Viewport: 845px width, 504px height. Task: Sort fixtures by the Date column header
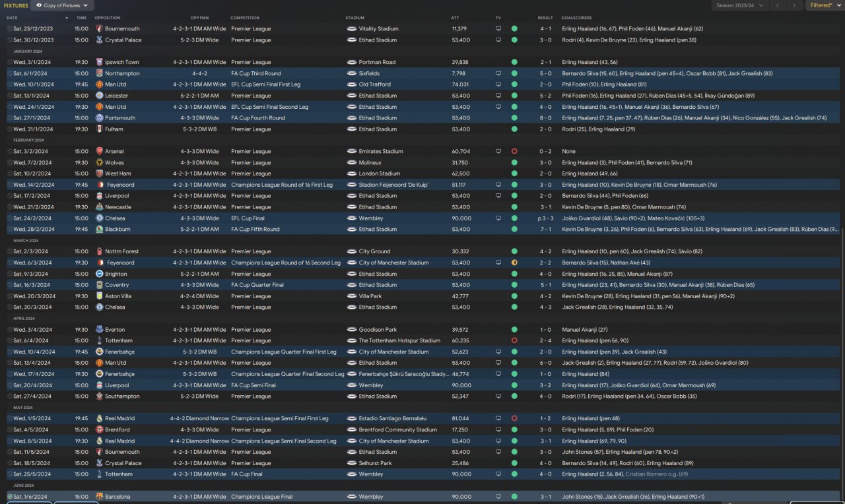(x=12, y=18)
